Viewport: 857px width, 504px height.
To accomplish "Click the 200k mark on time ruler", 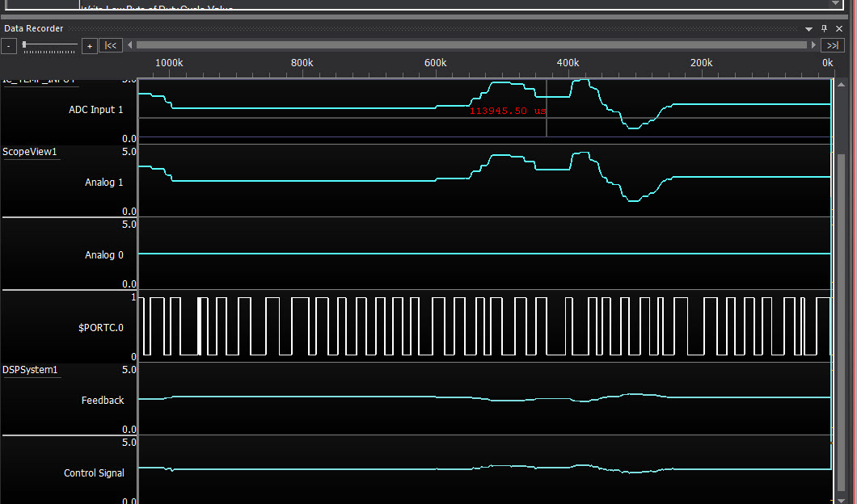I will 701,63.
